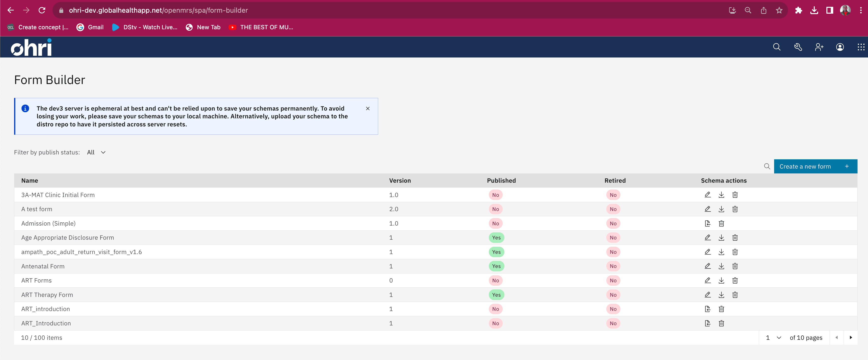Click the edit icon for ART Therapy Form
Screen dimensions: 868x360
click(707, 294)
